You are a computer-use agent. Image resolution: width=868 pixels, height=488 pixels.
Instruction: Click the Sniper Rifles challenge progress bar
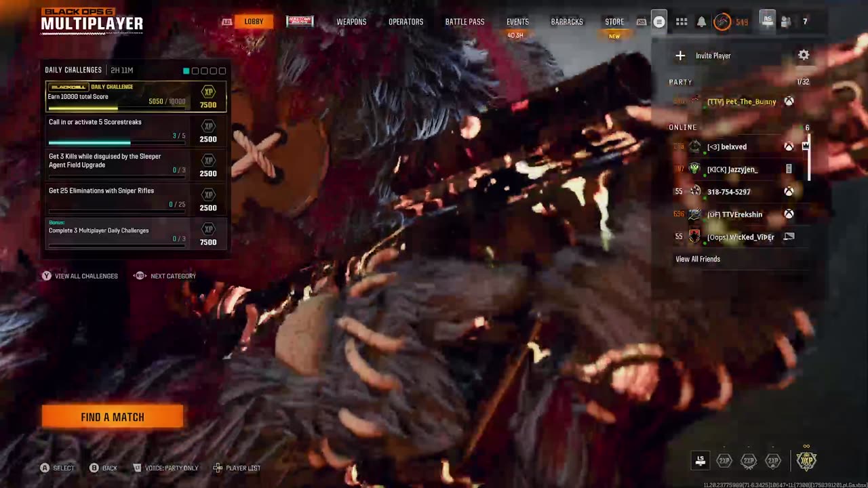117,211
